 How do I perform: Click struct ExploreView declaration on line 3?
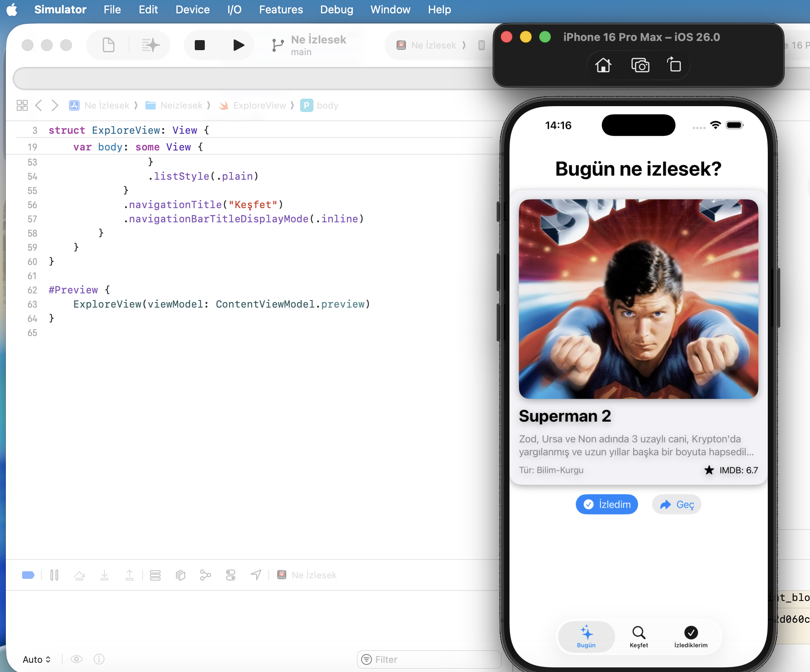pos(129,130)
